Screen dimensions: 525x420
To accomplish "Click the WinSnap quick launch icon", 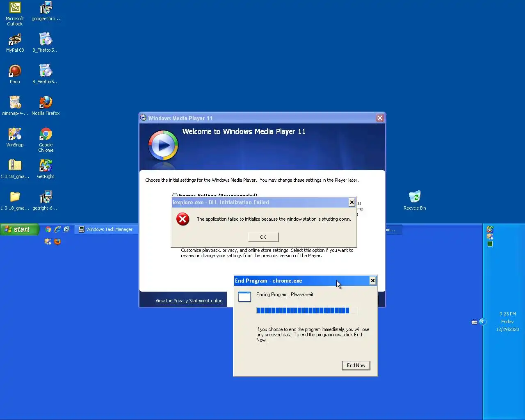I will (x=48, y=242).
